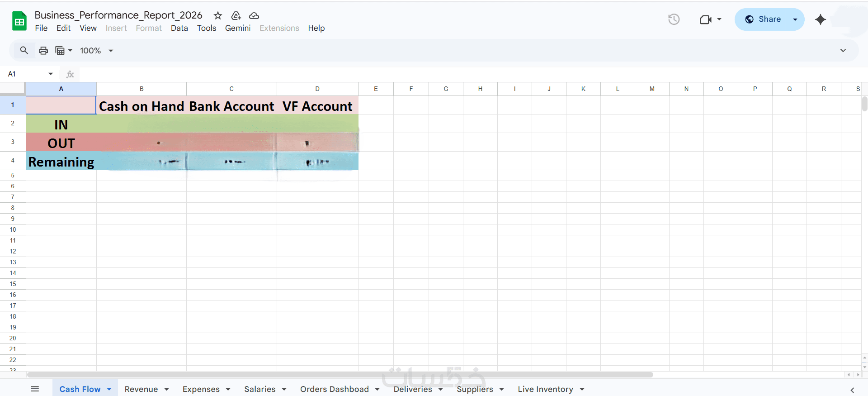The height and width of the screenshot is (396, 868).
Task: Click the add-to-Drive shortcut icon
Action: point(236,15)
